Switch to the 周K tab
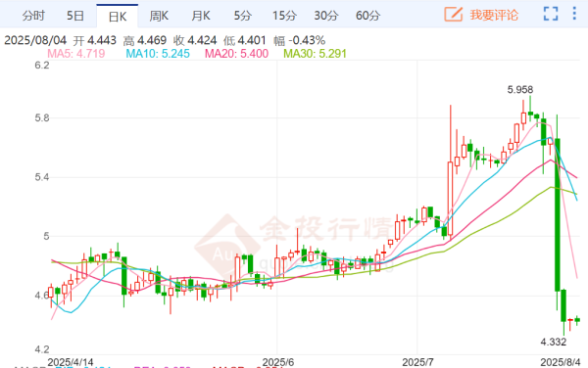The image size is (588, 368). 159,16
